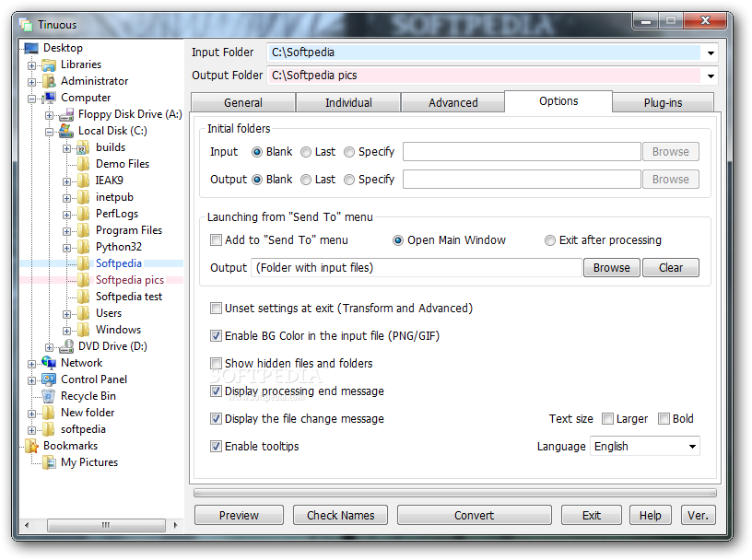Viewport: 752px width, 560px height.
Task: Select the Softpedia pics folder in the tree
Action: click(x=130, y=280)
